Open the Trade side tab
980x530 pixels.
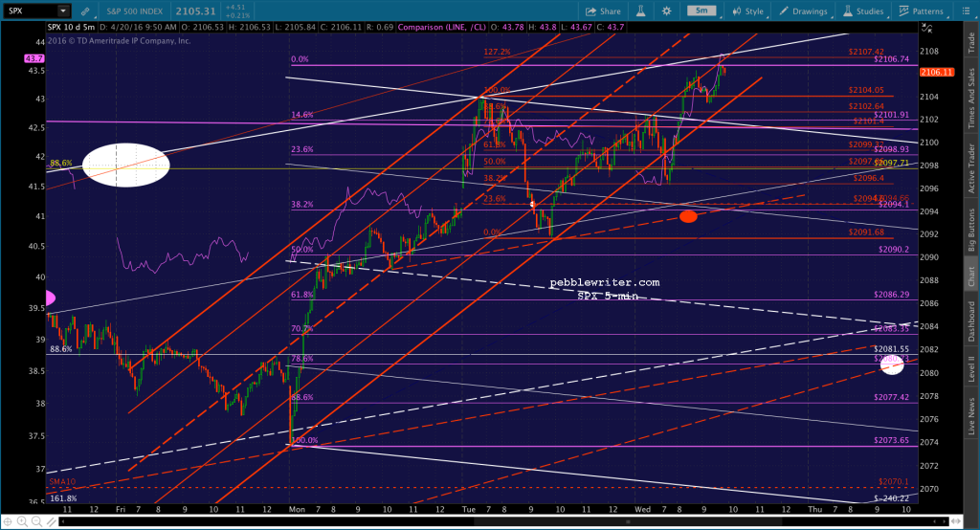971,42
